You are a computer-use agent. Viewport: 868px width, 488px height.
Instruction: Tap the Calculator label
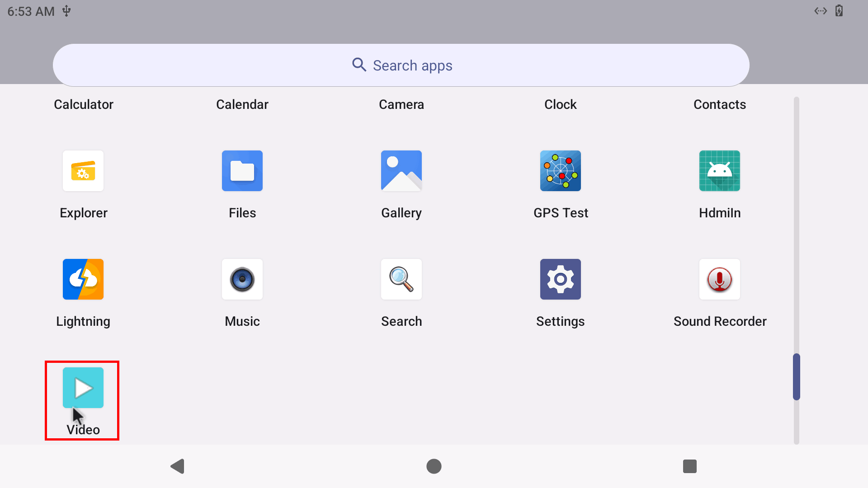tap(84, 104)
